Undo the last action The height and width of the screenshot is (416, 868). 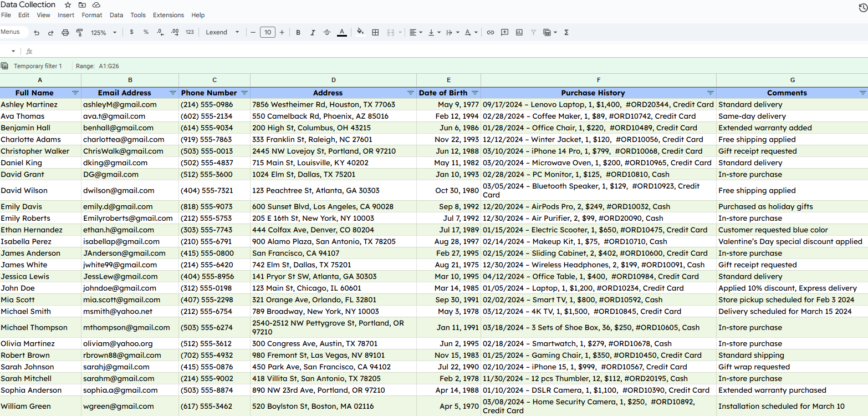(x=37, y=33)
